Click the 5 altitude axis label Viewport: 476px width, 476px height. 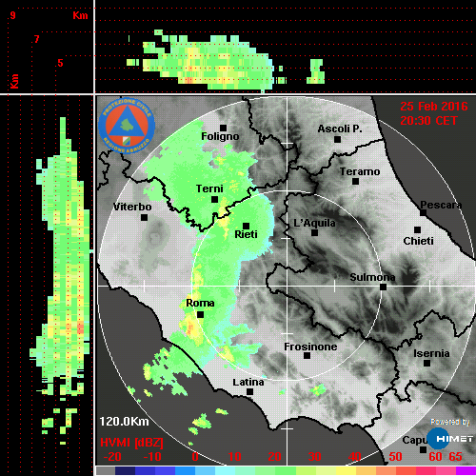point(60,63)
